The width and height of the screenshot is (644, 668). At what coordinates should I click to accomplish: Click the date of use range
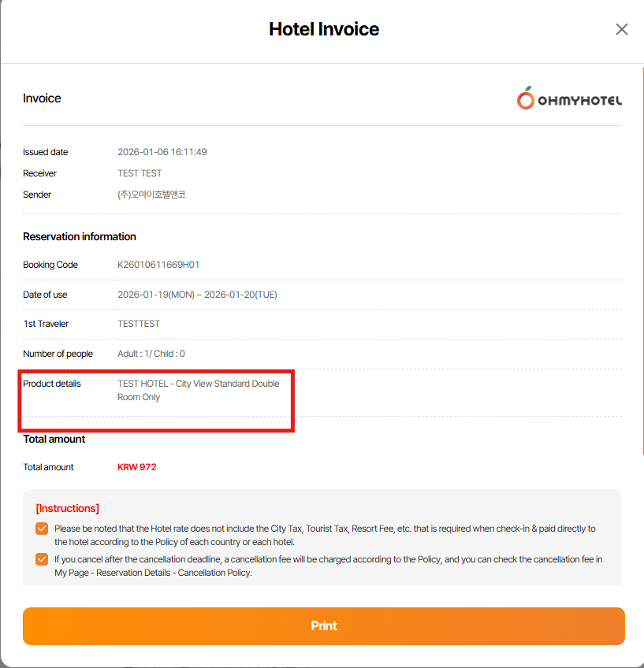point(197,295)
